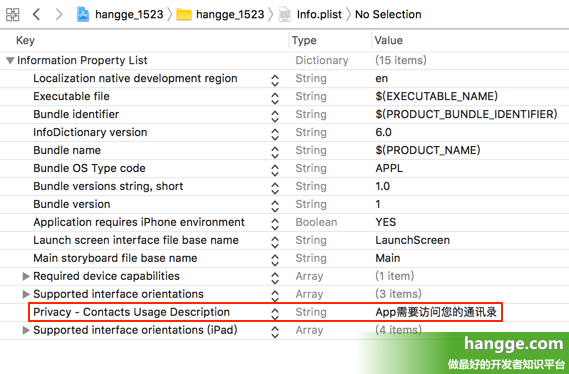Select Main storyboard file base name key

115,258
